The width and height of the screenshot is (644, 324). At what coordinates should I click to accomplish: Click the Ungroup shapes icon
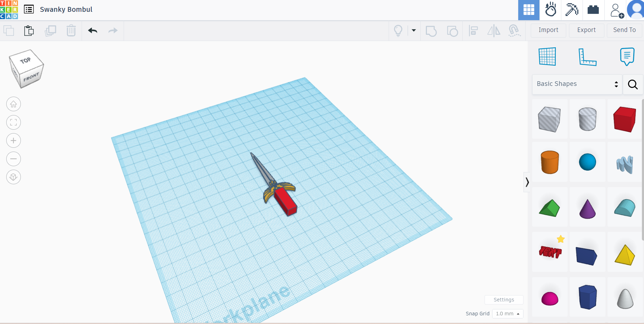click(452, 31)
